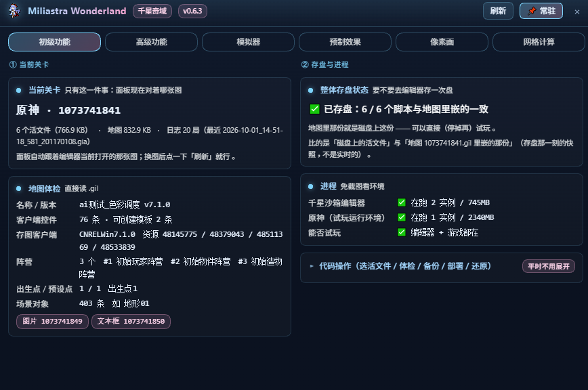Click the 进程 heading

(x=328, y=186)
